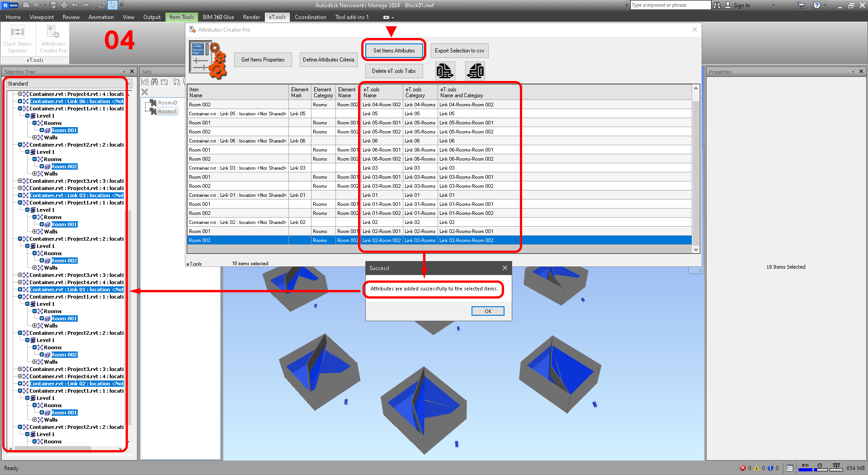
Task: Switch to the Viewpoint ribbon tab
Action: click(x=42, y=17)
